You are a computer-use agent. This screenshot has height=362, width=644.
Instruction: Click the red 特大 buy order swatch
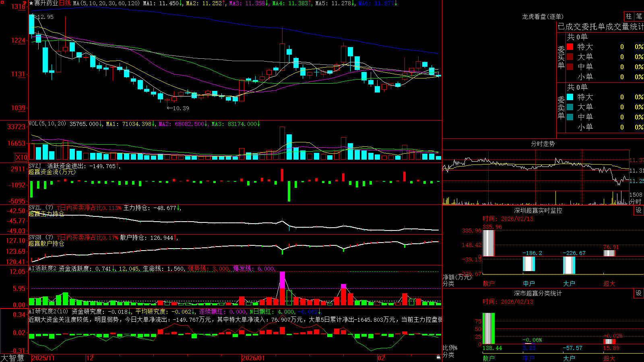570,47
